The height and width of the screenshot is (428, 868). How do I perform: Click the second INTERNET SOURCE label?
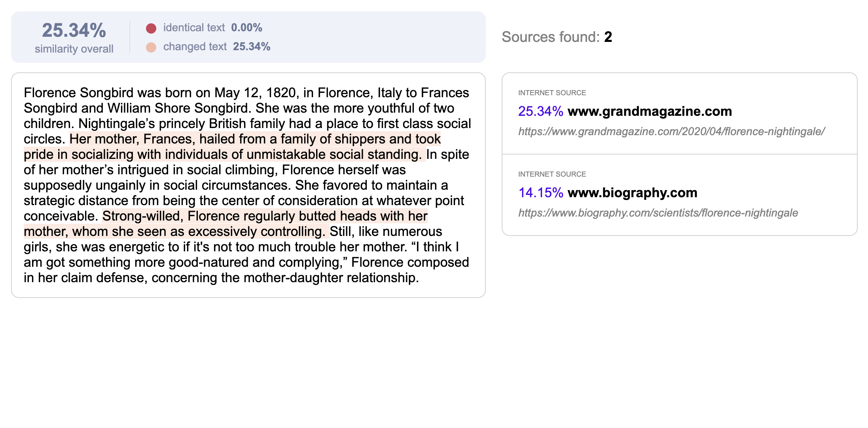click(x=552, y=174)
